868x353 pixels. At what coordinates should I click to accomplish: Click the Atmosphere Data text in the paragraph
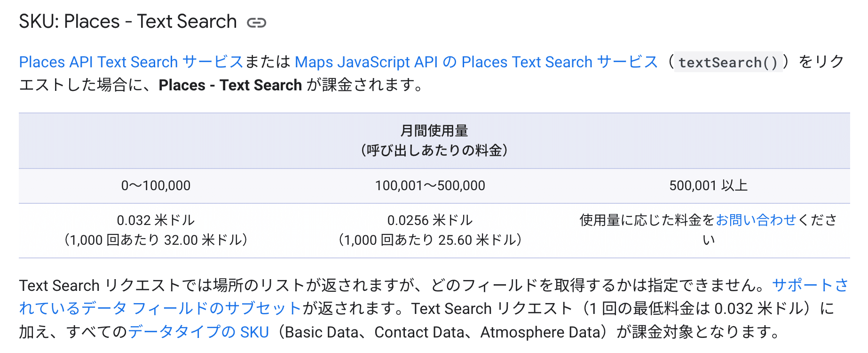click(540, 332)
